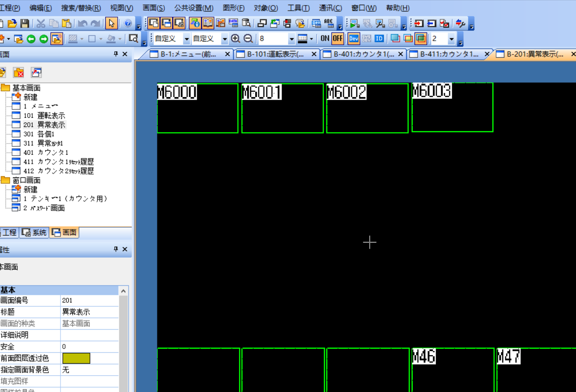Toggle the SYS DEV display button
Image resolution: width=576 pixels, height=392 pixels.
(367, 39)
